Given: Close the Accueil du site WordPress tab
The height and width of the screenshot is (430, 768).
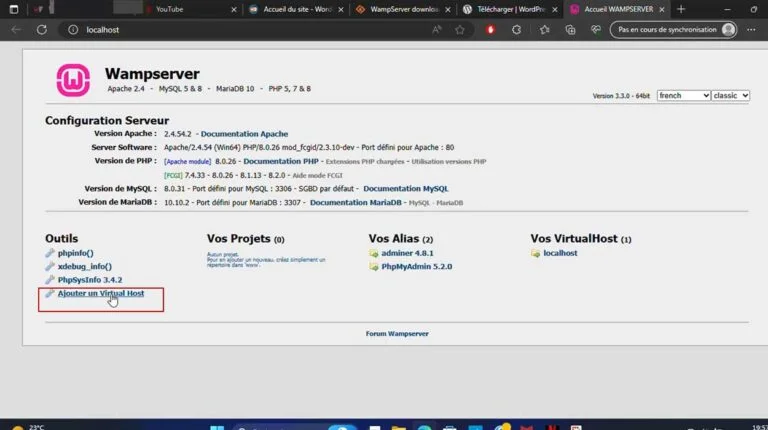Looking at the screenshot, I should click(x=341, y=9).
